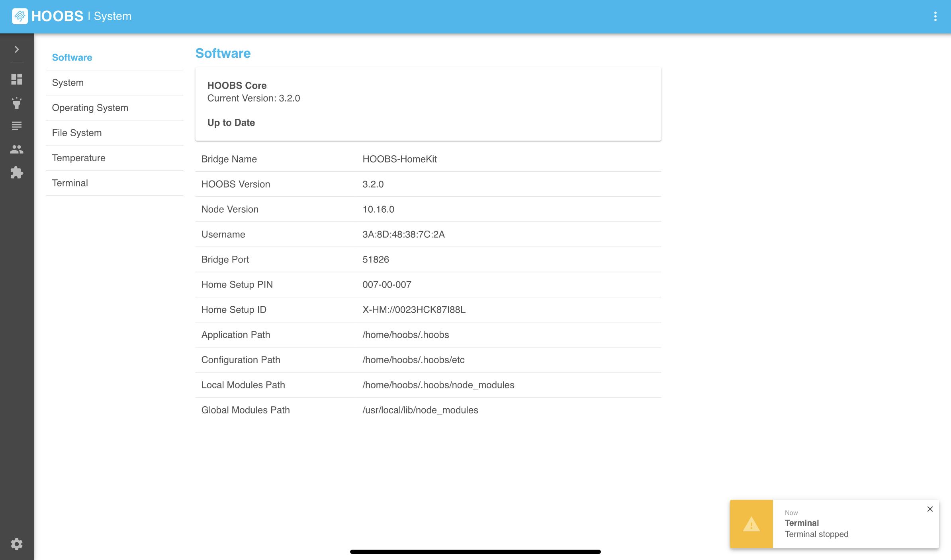
Task: Expand the sidebar using the chevron arrow
Action: [x=17, y=49]
